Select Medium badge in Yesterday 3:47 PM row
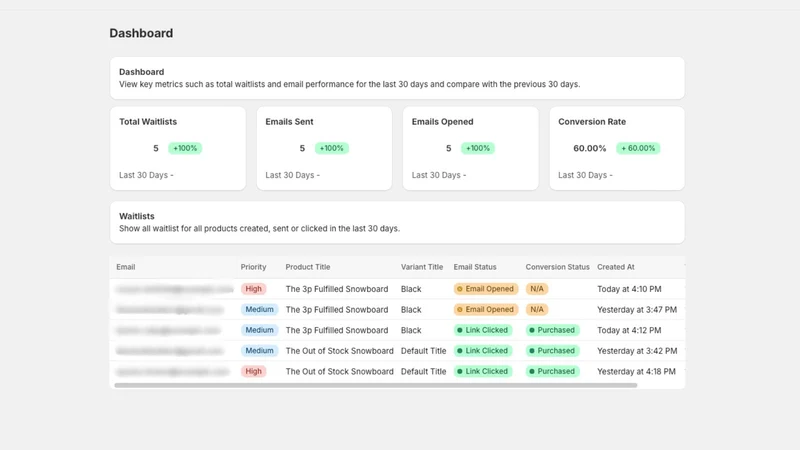Image resolution: width=800 pixels, height=450 pixels. pyautogui.click(x=259, y=309)
